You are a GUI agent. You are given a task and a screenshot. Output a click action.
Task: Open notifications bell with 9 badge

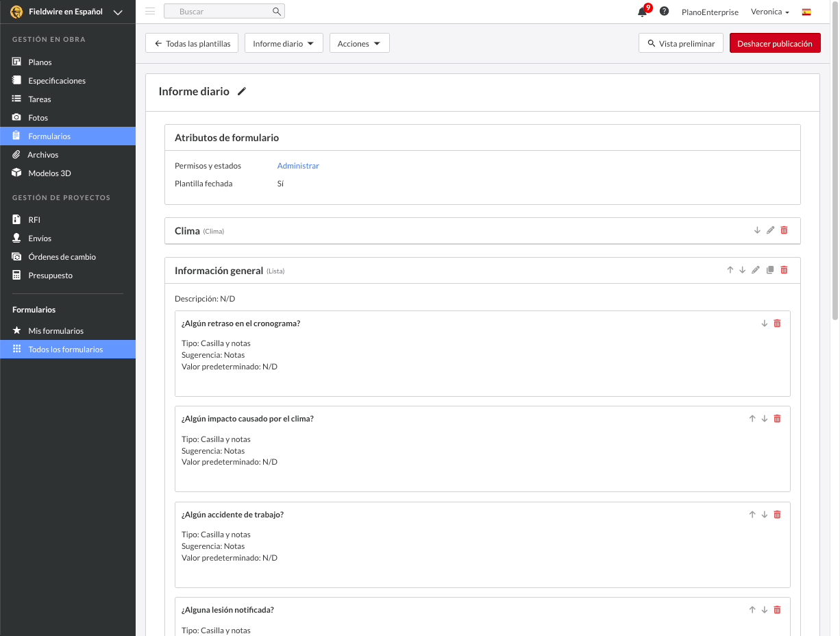[x=643, y=12]
